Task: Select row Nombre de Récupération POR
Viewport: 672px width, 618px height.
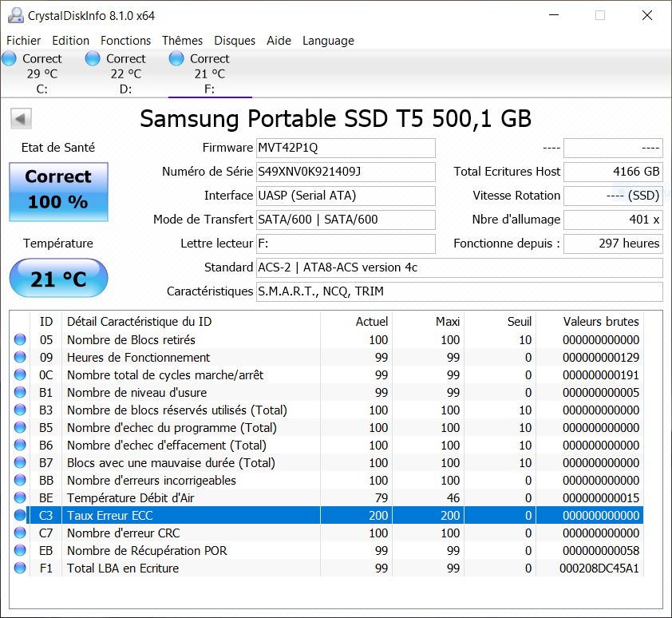Action: [326, 551]
